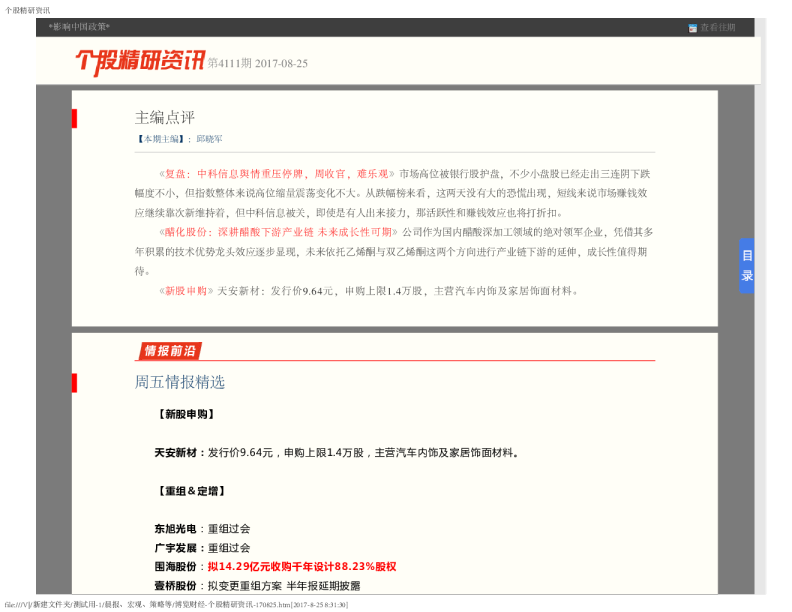Click the 壹桥股份 stock name

[175, 586]
